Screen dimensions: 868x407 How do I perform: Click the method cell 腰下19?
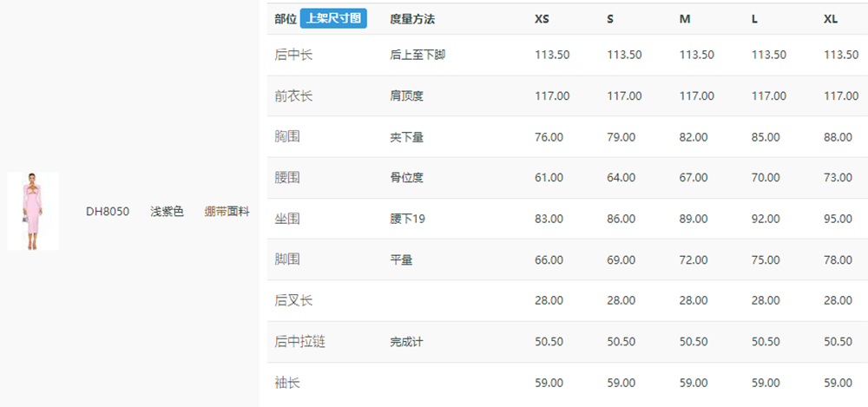pos(407,219)
